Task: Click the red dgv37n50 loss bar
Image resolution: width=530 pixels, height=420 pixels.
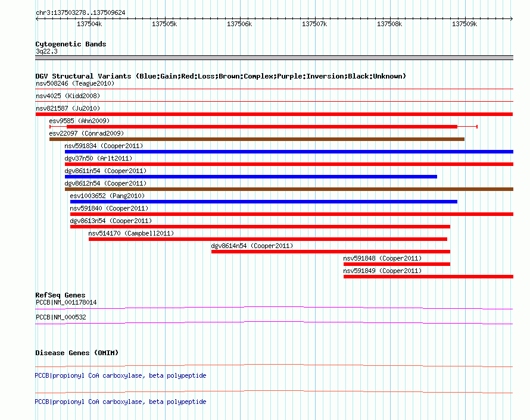Action: (289, 164)
